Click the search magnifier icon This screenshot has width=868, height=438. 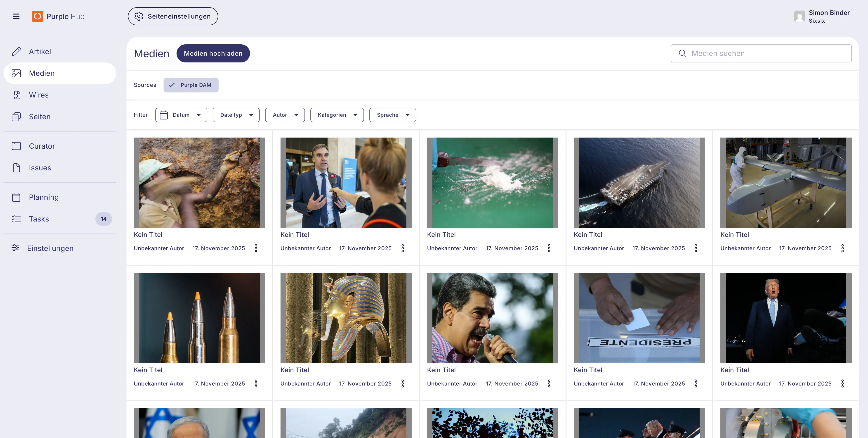pyautogui.click(x=682, y=53)
